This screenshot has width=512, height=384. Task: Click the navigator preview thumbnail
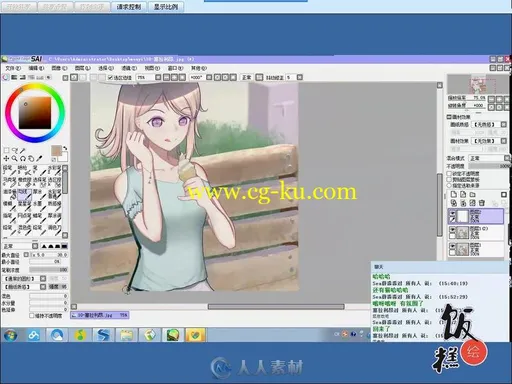[x=478, y=84]
